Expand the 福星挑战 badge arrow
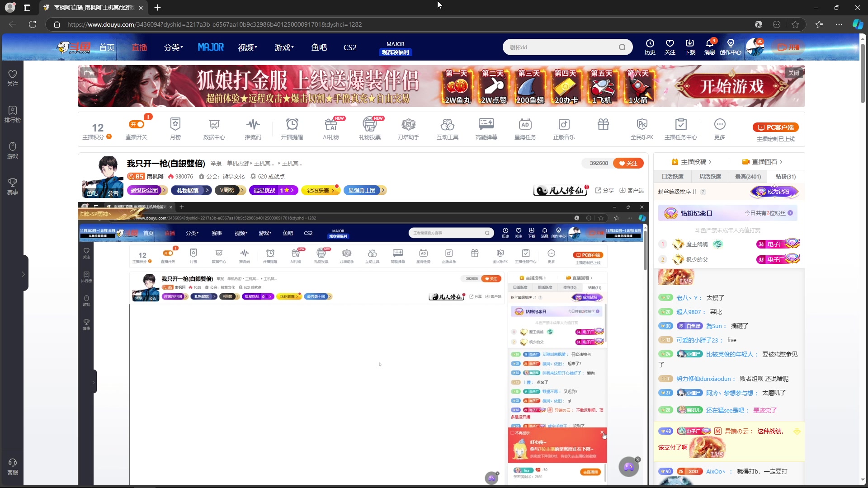 (292, 191)
